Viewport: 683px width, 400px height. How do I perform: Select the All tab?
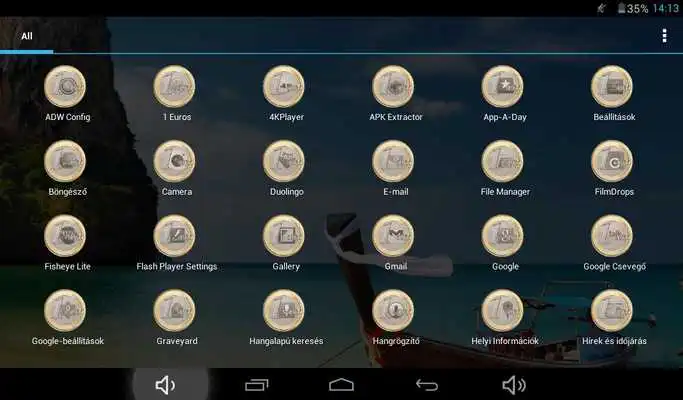(x=27, y=36)
